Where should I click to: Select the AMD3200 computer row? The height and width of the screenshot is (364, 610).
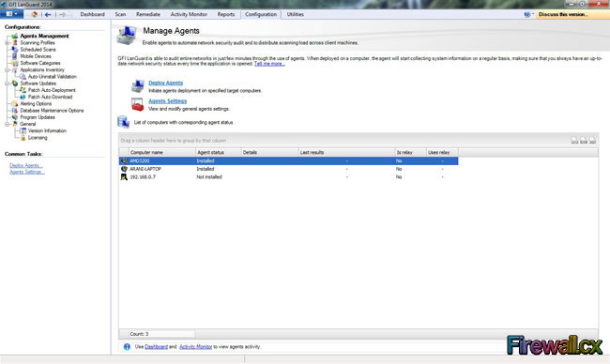tap(288, 161)
